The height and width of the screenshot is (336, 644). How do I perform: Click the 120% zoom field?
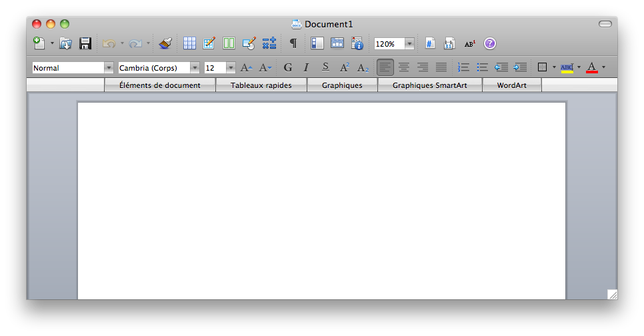(x=389, y=43)
